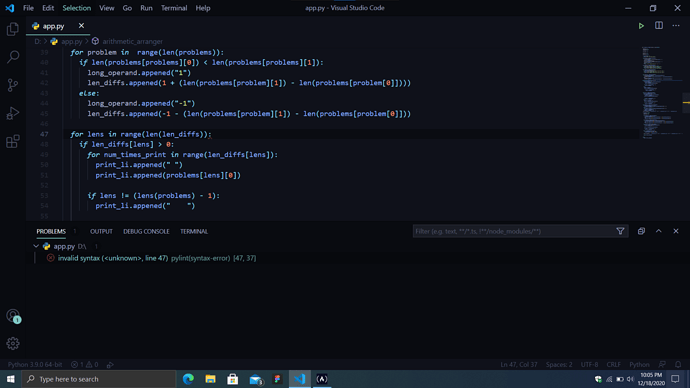The width and height of the screenshot is (690, 388).
Task: Open Windows Start menu
Action: [11, 379]
